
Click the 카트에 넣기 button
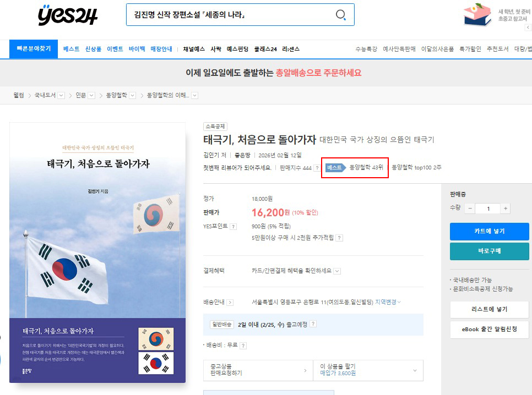coord(489,231)
